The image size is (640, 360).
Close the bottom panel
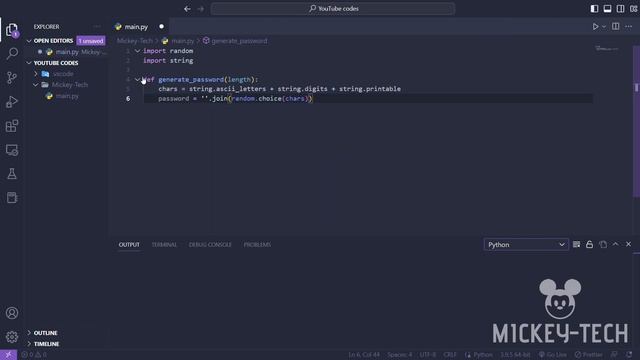click(x=629, y=244)
